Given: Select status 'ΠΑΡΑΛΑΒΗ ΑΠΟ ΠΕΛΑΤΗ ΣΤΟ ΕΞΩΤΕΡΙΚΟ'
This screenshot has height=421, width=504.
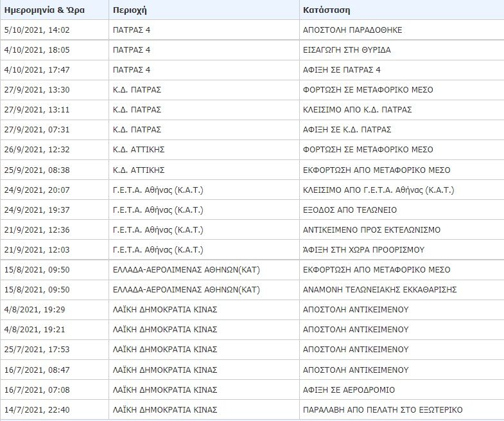Looking at the screenshot, I should [383, 409].
